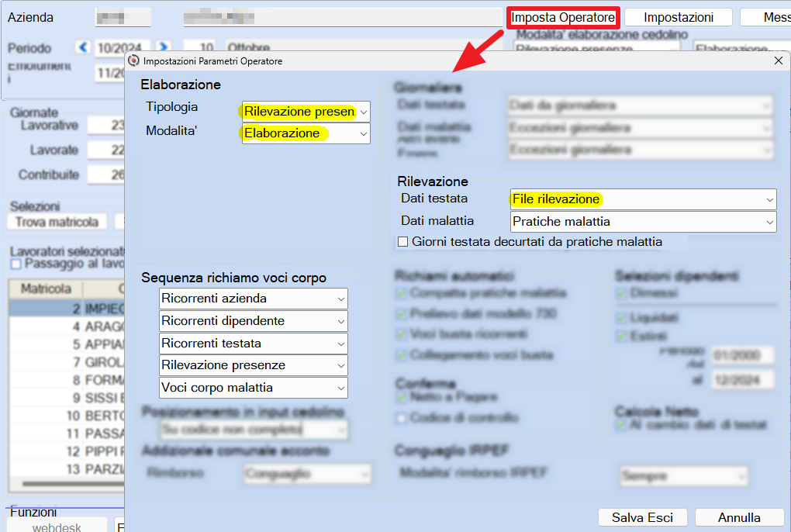This screenshot has width=791, height=532.
Task: Toggle the Voci busta ricorrenti checkbox
Action: tap(402, 334)
